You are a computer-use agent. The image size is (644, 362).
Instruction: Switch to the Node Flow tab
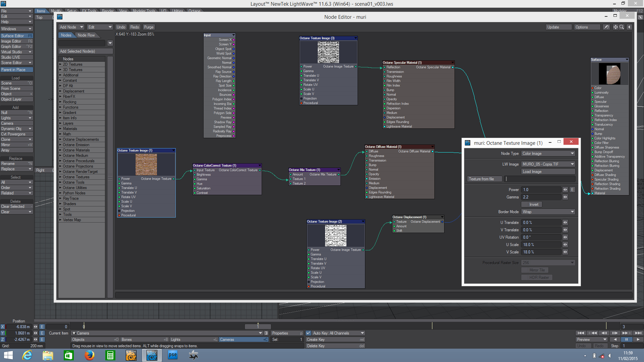86,35
